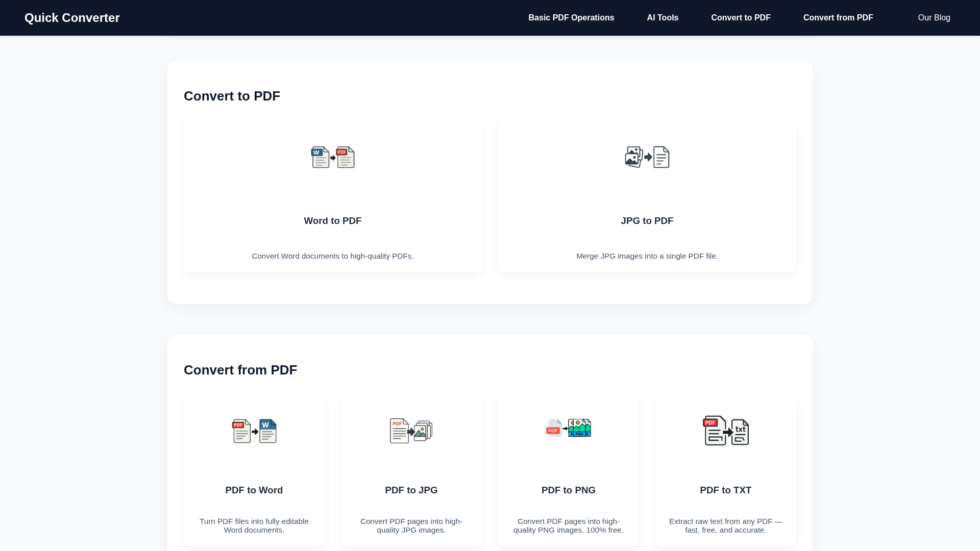Click 'Merge JPG images into a single PDF' description
The height and width of the screenshot is (551, 980).
pyautogui.click(x=647, y=256)
